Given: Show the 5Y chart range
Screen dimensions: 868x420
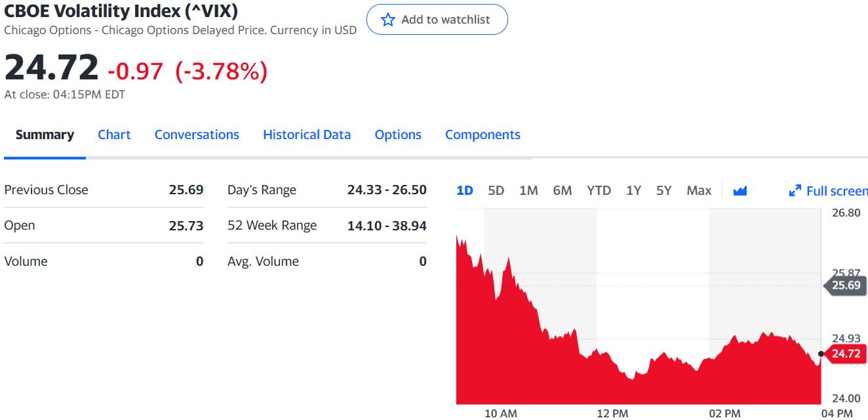Looking at the screenshot, I should tap(664, 190).
